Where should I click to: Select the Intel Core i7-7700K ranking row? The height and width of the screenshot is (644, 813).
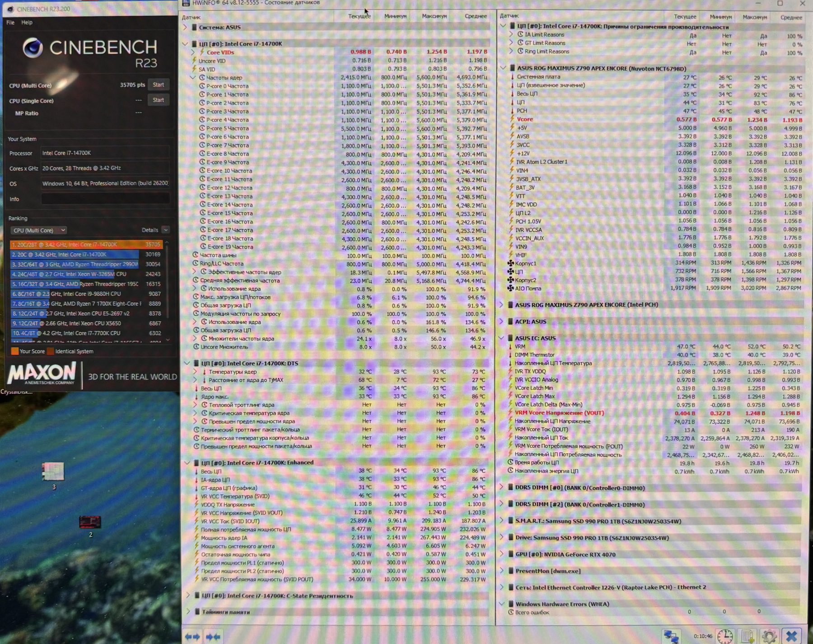pyautogui.click(x=86, y=333)
